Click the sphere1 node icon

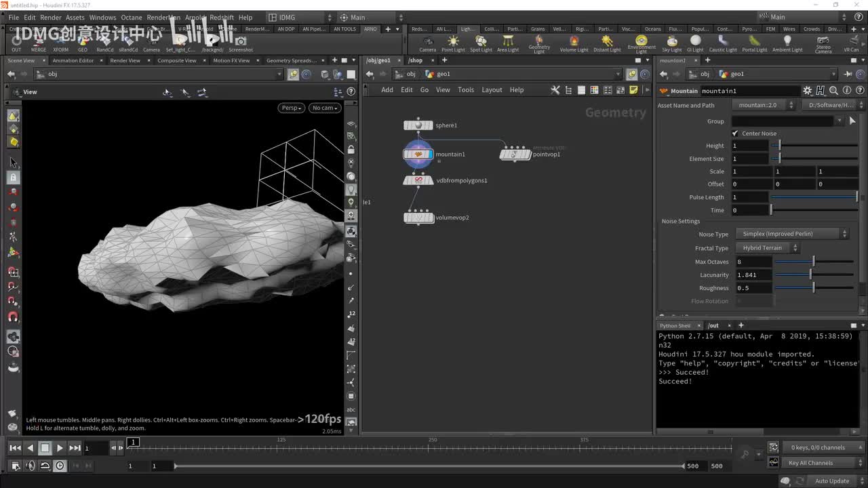pos(418,125)
